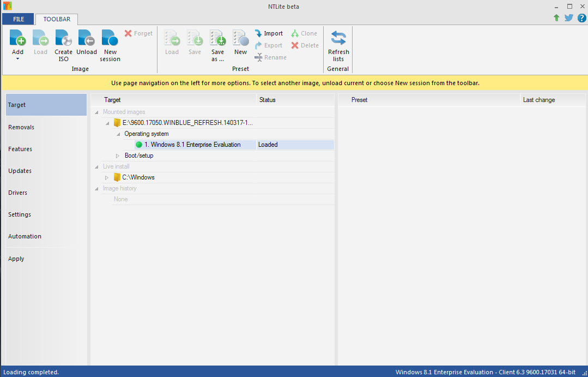Sort by the Target column header
The image size is (588, 377).
pyautogui.click(x=174, y=100)
